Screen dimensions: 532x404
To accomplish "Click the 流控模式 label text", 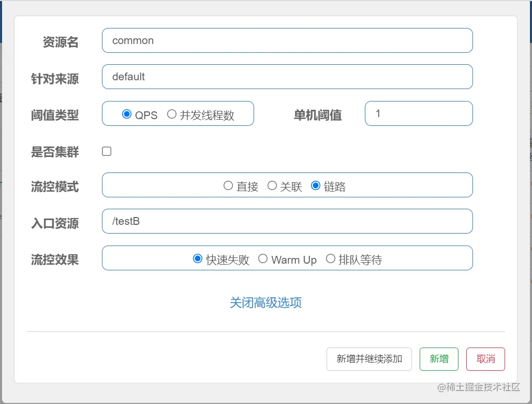I will pyautogui.click(x=55, y=187).
